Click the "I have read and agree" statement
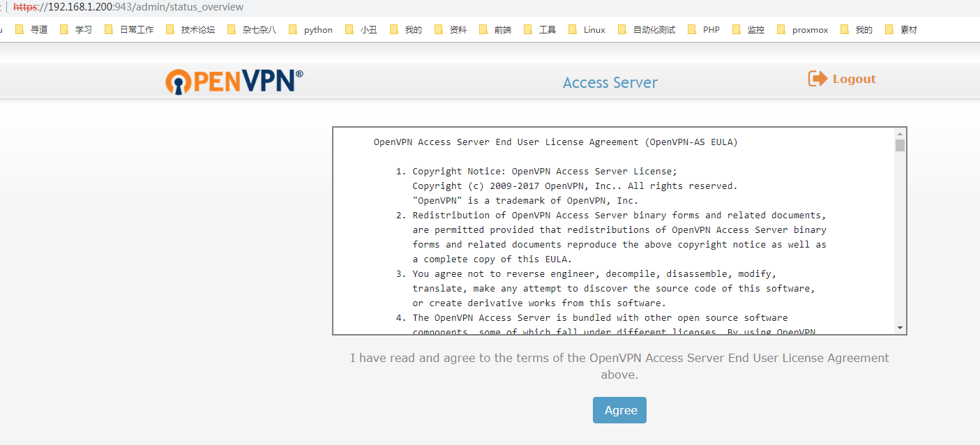Image resolution: width=980 pixels, height=445 pixels. pos(619,366)
